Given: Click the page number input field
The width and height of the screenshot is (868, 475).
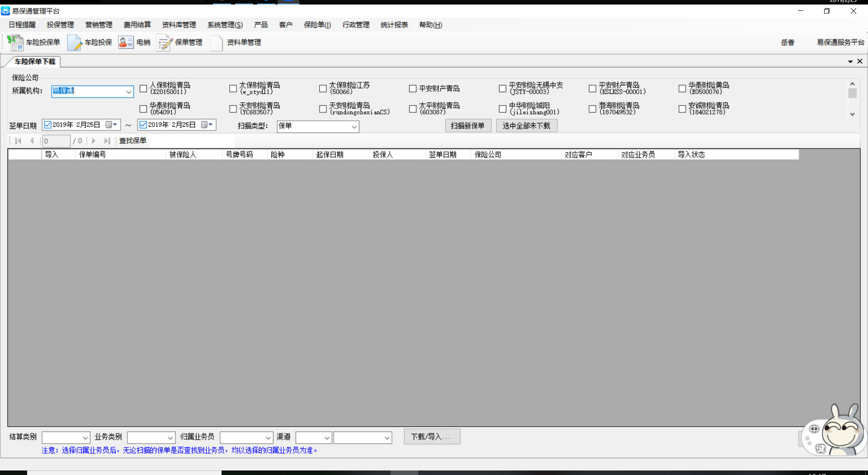Looking at the screenshot, I should point(57,141).
